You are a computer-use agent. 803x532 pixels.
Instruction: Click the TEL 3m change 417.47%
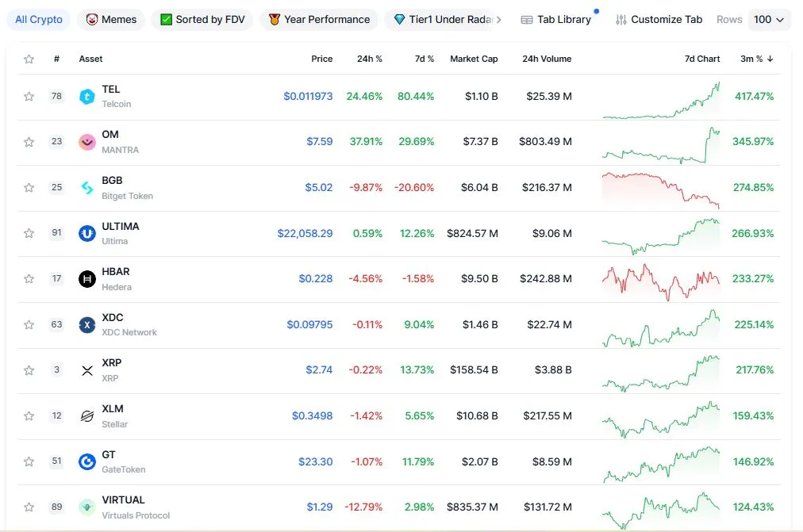coord(755,96)
